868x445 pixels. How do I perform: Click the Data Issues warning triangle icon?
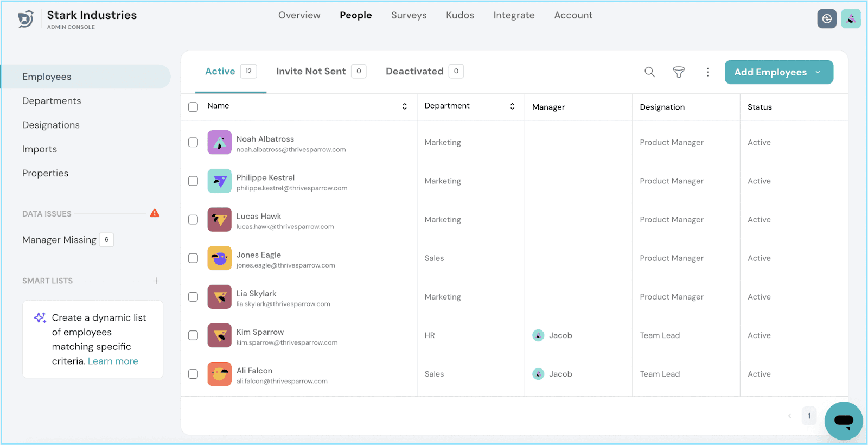(155, 213)
